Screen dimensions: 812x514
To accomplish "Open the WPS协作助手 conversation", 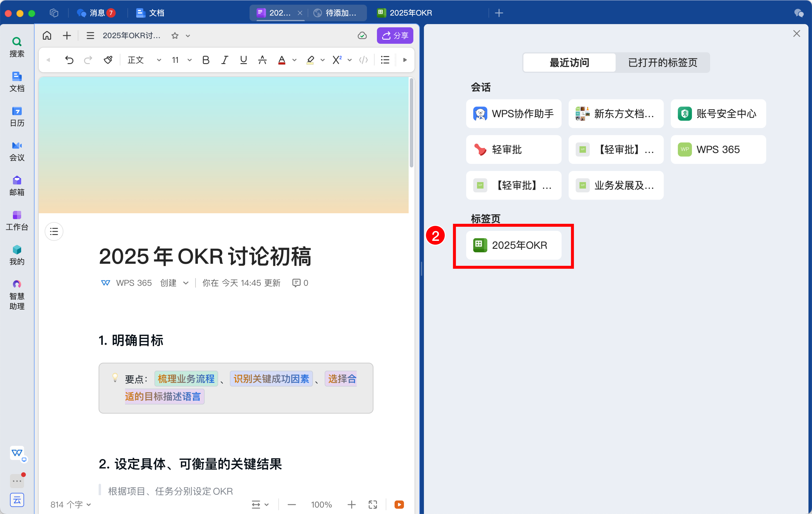I will (514, 114).
